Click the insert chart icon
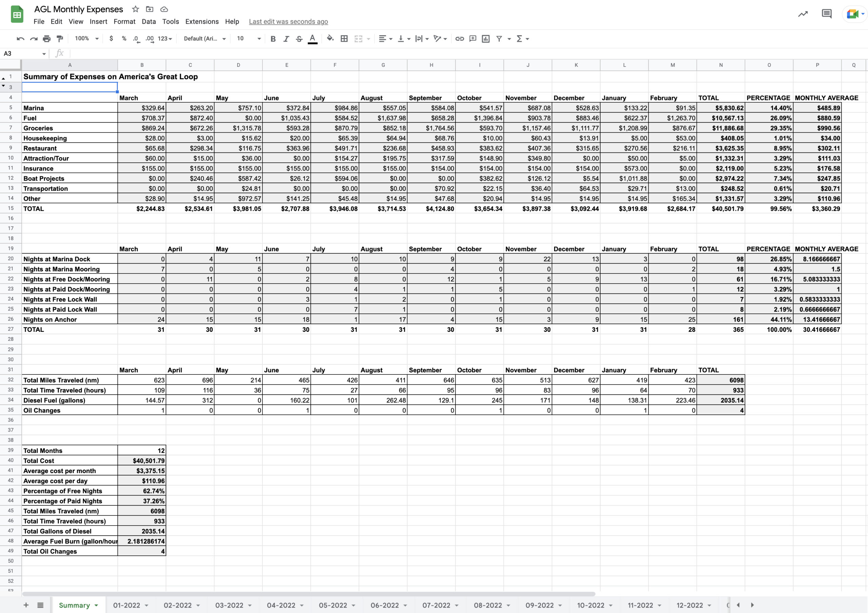Screen dimensions: 868x613 pos(486,39)
